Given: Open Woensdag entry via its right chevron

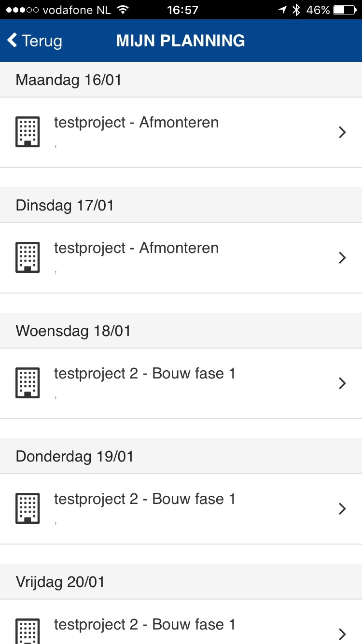Looking at the screenshot, I should tap(342, 383).
